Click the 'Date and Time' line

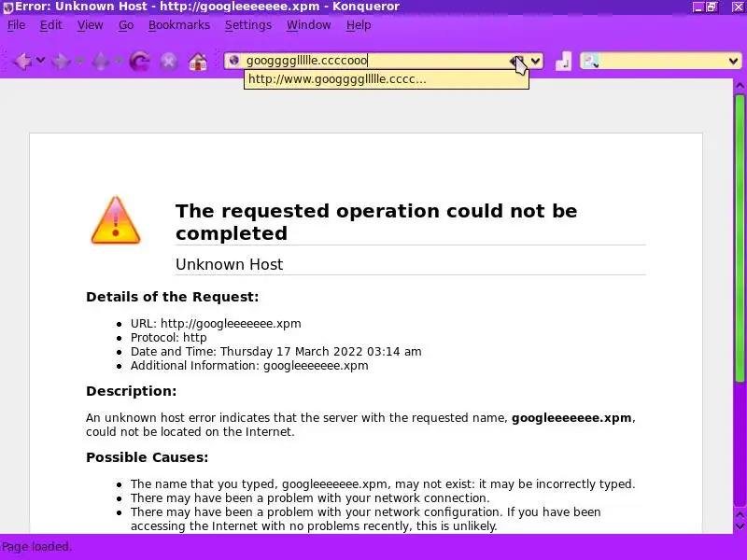point(275,352)
